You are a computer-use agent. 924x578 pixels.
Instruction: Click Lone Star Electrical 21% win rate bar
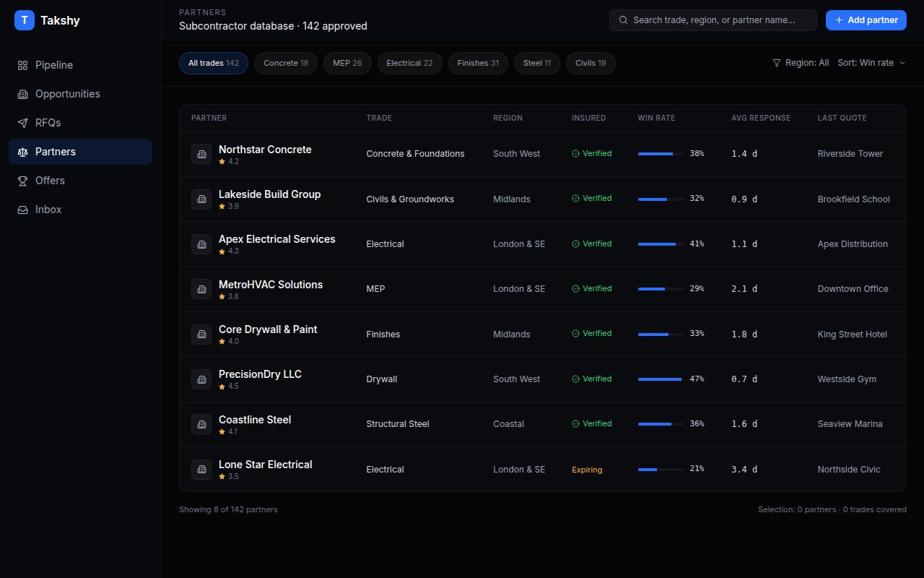(661, 469)
